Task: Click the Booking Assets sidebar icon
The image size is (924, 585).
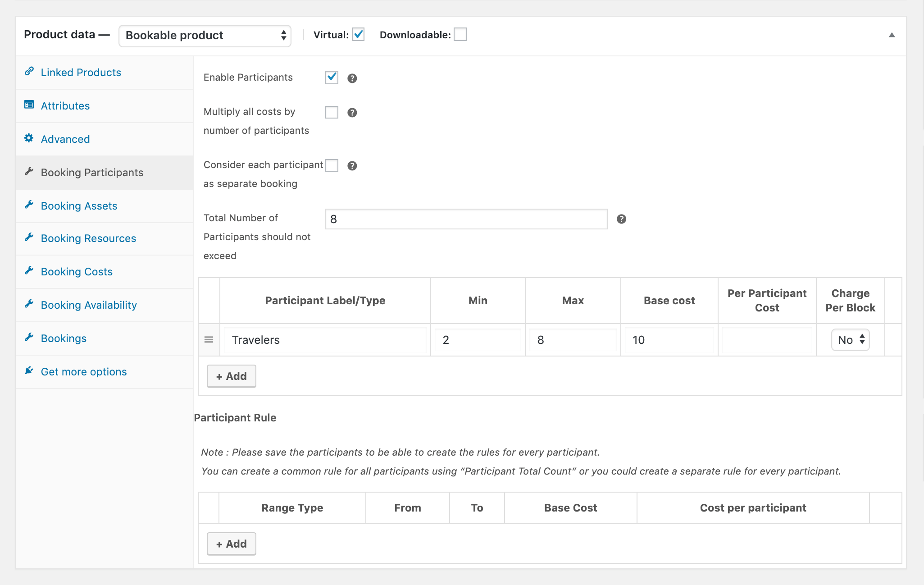Action: (x=30, y=205)
